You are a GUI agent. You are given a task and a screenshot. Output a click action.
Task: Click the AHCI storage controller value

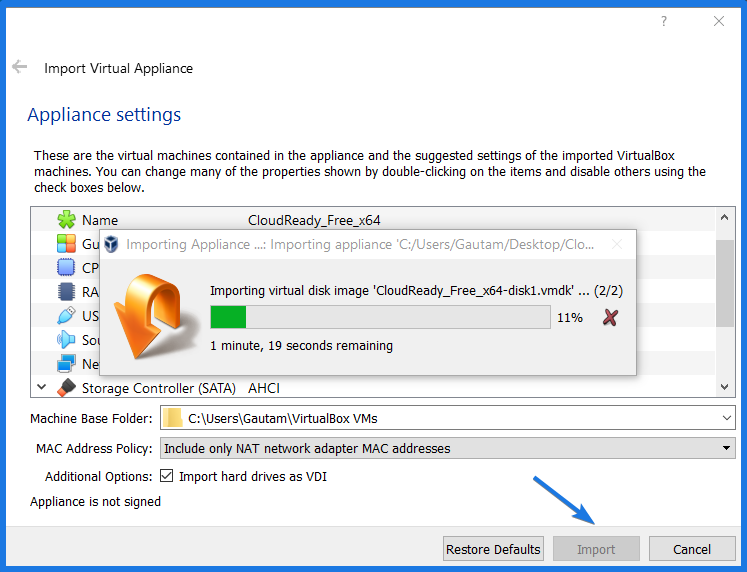click(264, 388)
